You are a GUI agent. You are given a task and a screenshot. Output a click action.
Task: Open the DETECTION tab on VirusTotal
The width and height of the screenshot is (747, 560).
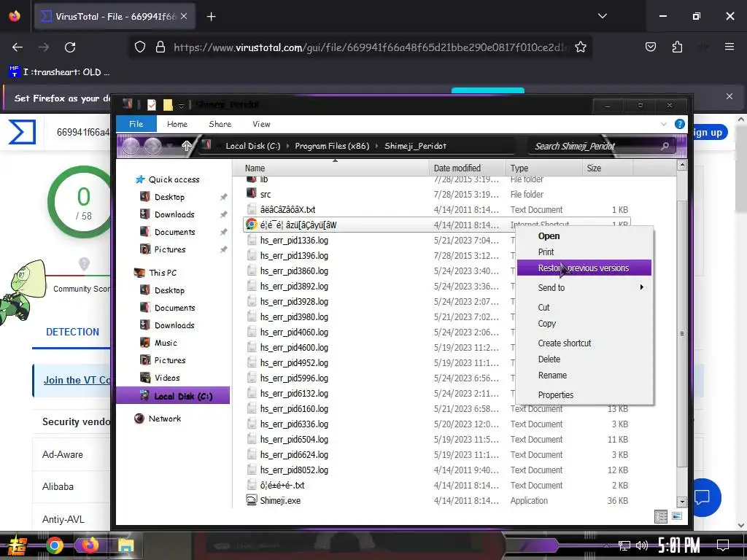[x=72, y=332]
